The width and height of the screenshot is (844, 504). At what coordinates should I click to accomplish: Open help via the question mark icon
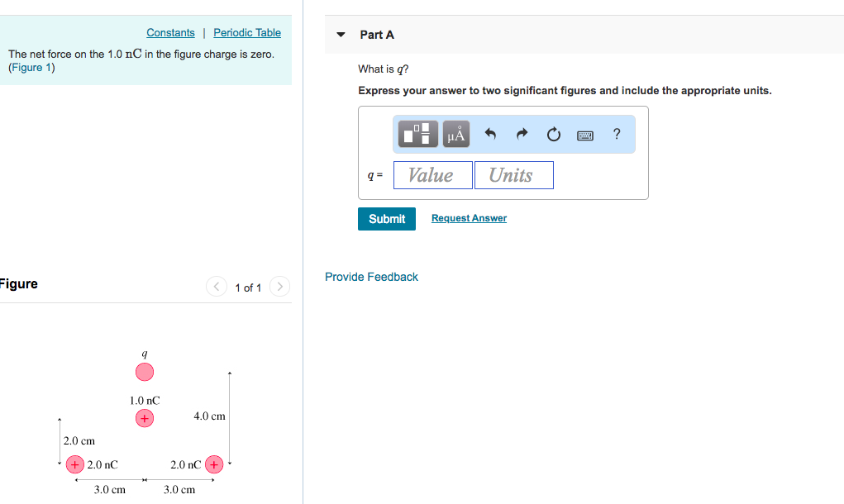615,134
